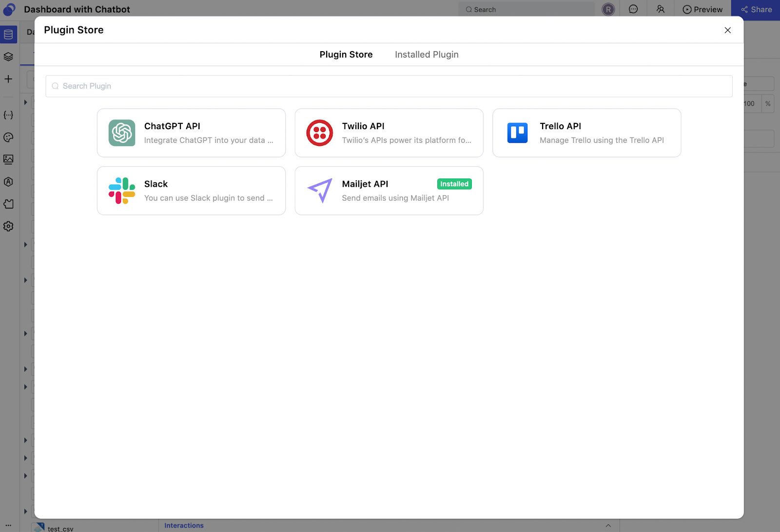Open the Mailjet API plugin card
Image resolution: width=780 pixels, height=532 pixels.
[389, 191]
